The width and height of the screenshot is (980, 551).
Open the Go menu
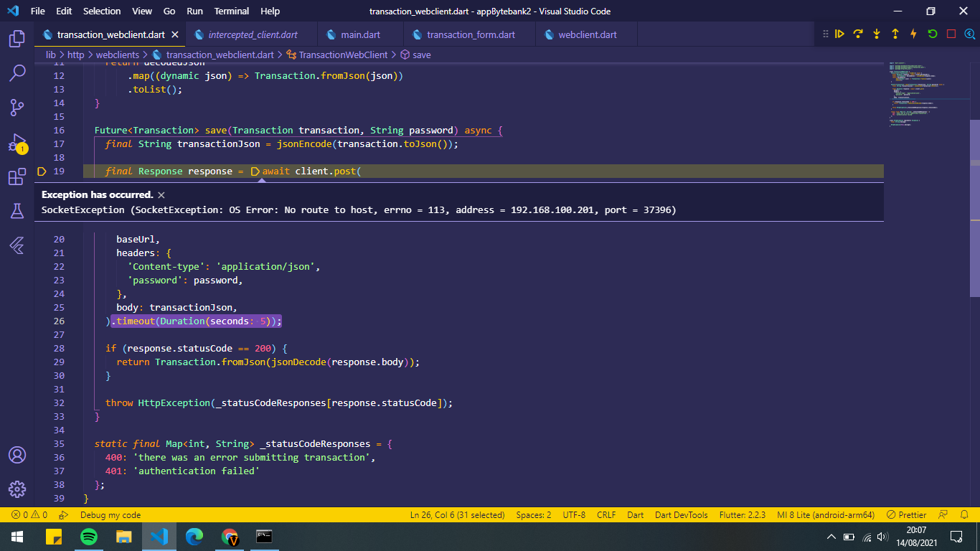click(169, 11)
